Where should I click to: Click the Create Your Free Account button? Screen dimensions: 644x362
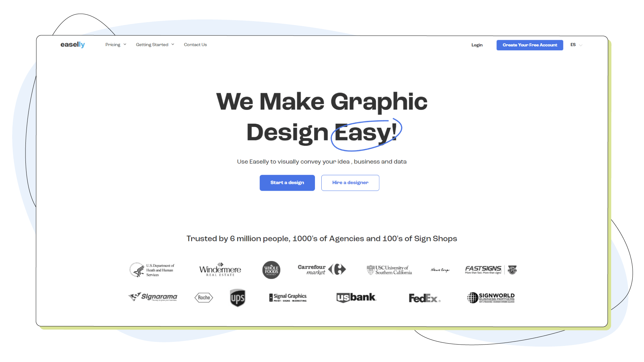(530, 45)
